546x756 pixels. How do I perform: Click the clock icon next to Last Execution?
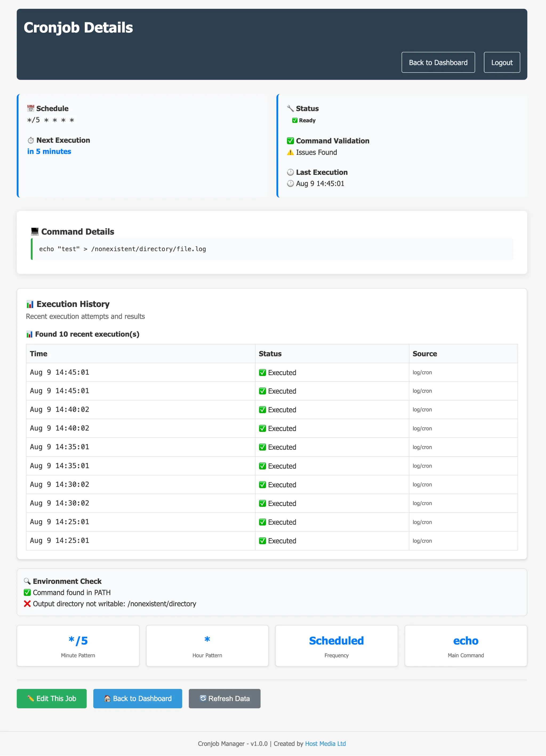[290, 172]
